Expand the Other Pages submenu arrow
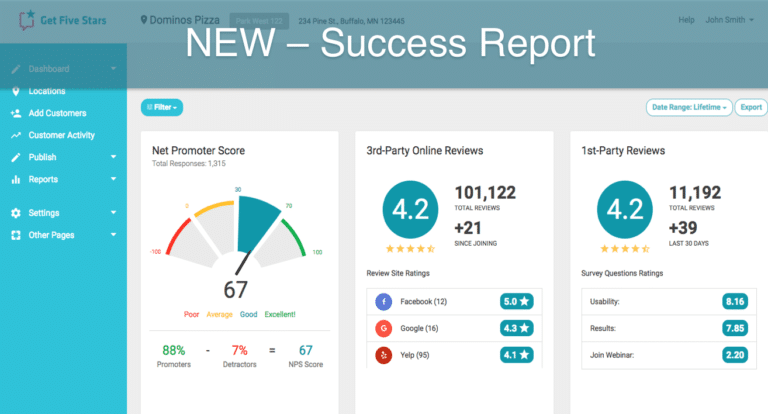Image resolution: width=768 pixels, height=414 pixels. pyautogui.click(x=113, y=235)
